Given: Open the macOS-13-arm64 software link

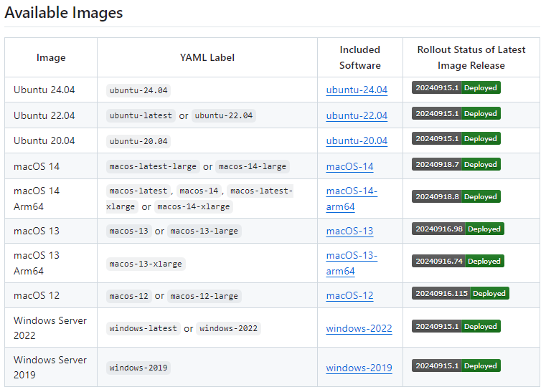Looking at the screenshot, I should click(352, 263).
